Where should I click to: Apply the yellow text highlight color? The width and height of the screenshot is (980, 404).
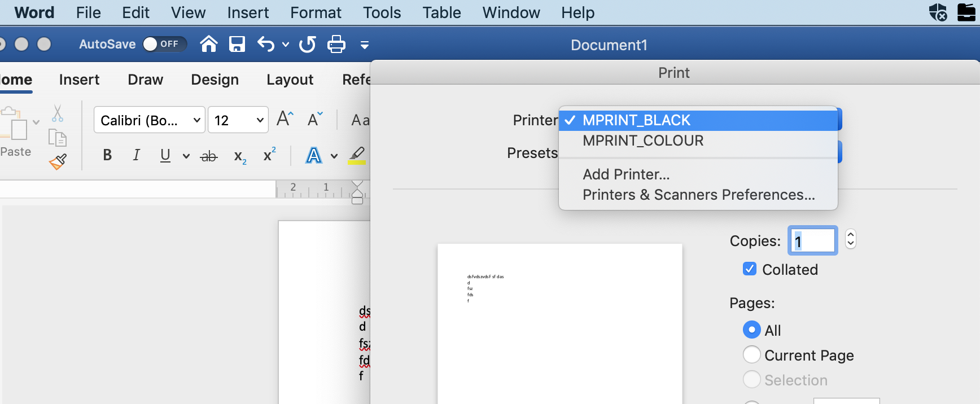(x=357, y=155)
